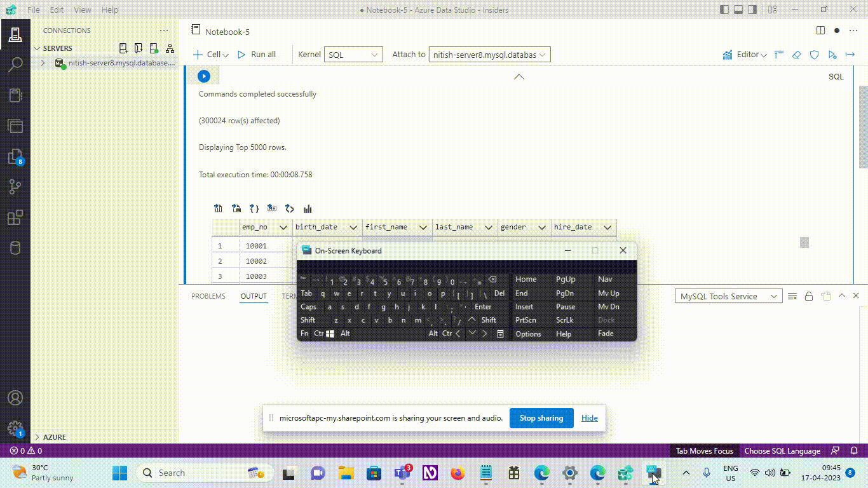Open the Extensions view

point(15,217)
